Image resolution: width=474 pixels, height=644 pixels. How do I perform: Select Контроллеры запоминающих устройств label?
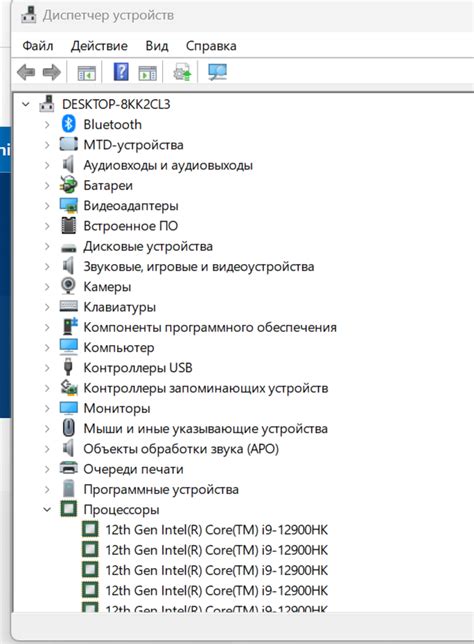pos(206,388)
